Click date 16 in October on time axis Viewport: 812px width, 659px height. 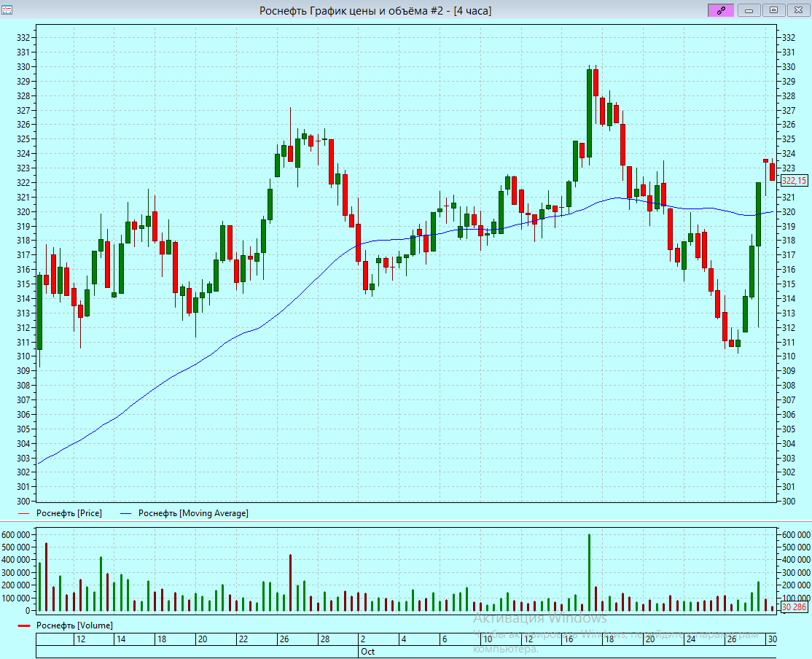click(x=569, y=639)
